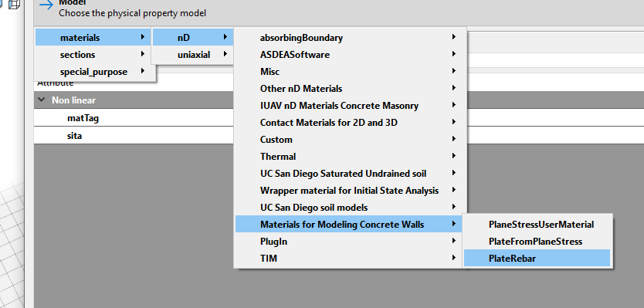Select uniaxial in the materials submenu
Viewport: 644px width, 308px height.
click(193, 55)
